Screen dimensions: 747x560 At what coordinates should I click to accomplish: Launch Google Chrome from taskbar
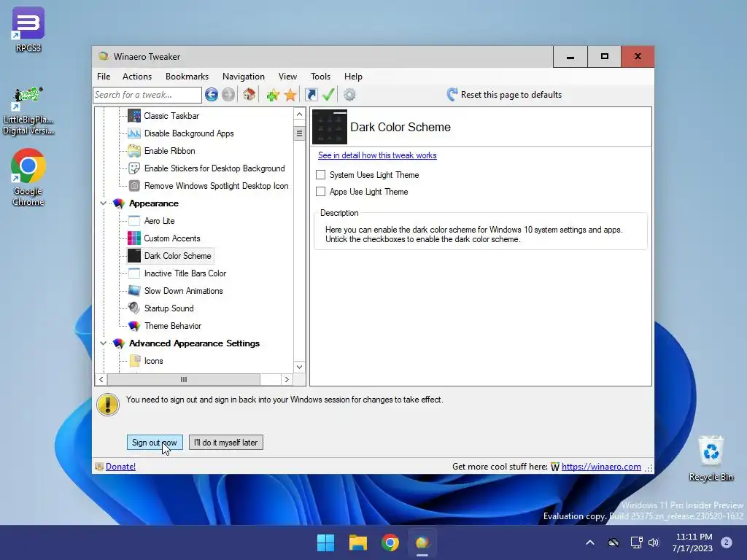(390, 542)
